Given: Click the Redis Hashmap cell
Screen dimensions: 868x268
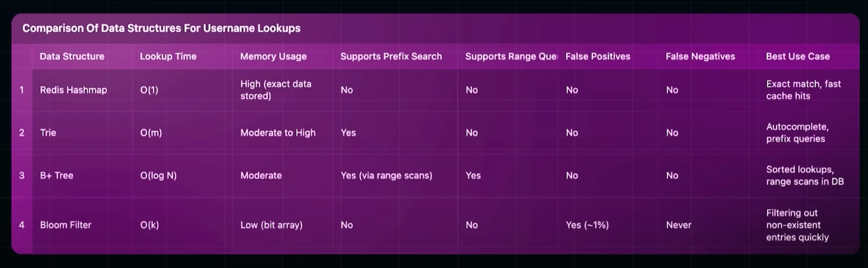Looking at the screenshot, I should [x=73, y=90].
